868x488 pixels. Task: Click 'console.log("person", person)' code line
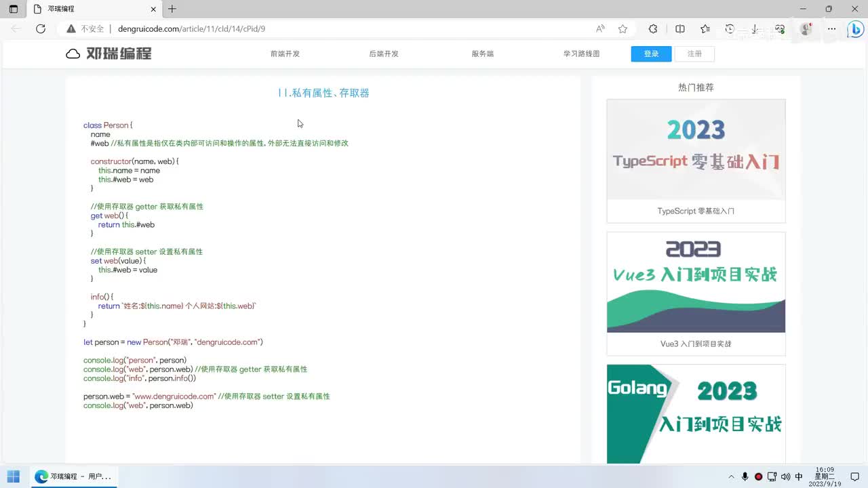135,360
